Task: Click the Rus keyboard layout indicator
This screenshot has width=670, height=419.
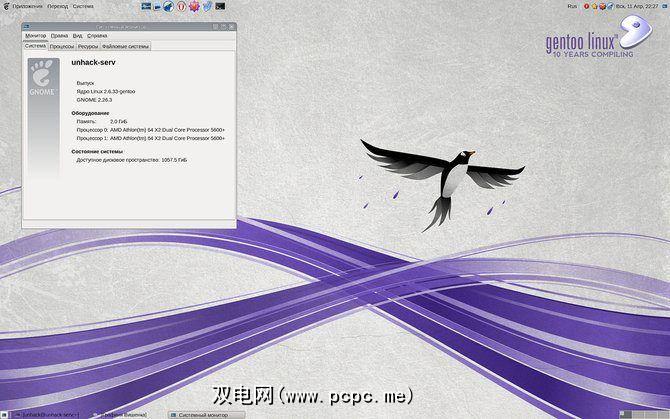Action: [572, 6]
